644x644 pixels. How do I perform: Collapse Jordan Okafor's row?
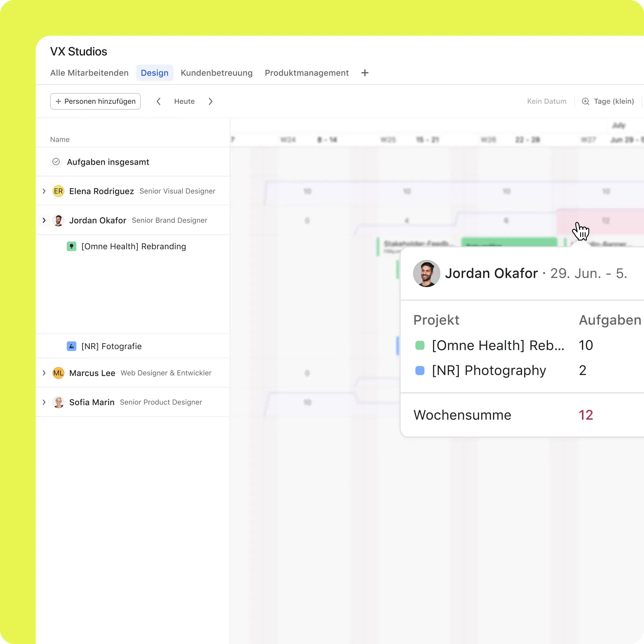pyautogui.click(x=44, y=220)
